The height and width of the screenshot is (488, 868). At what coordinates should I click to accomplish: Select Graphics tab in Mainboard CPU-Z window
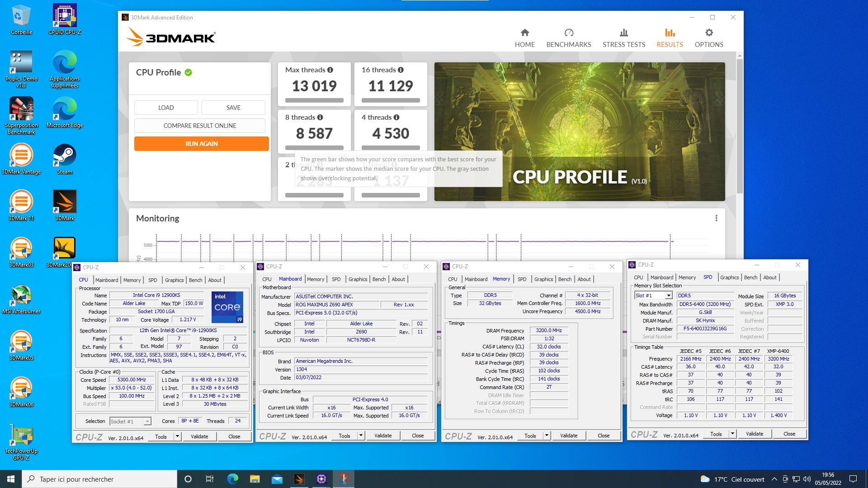coord(358,279)
